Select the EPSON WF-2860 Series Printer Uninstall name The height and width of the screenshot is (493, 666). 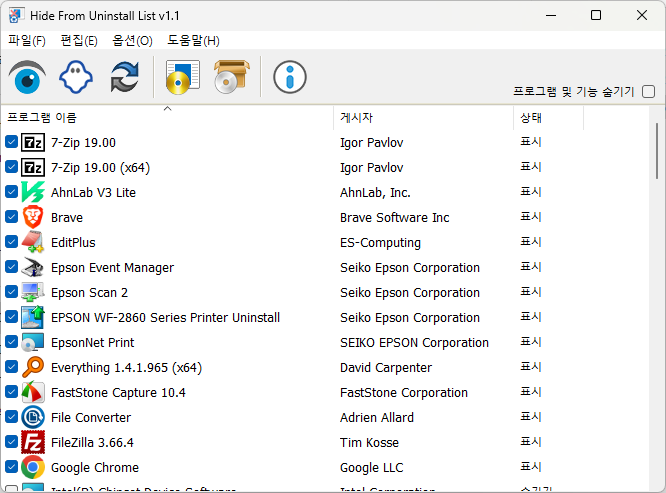click(x=165, y=318)
